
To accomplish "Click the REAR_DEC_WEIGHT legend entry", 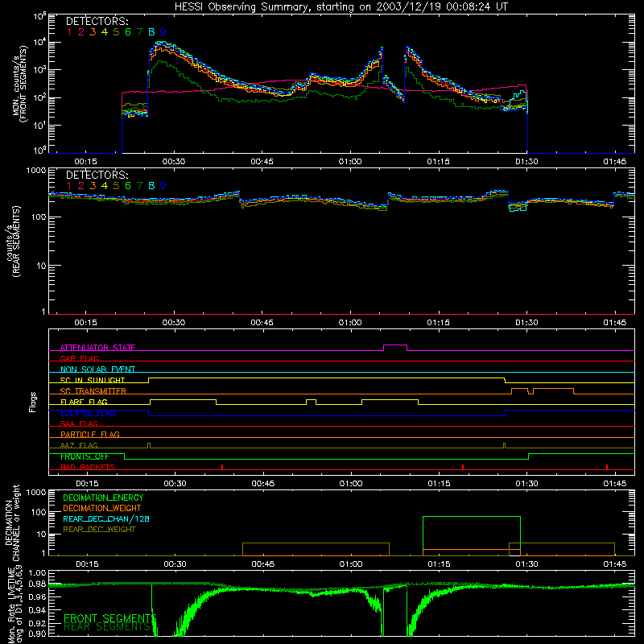I will (99, 530).
